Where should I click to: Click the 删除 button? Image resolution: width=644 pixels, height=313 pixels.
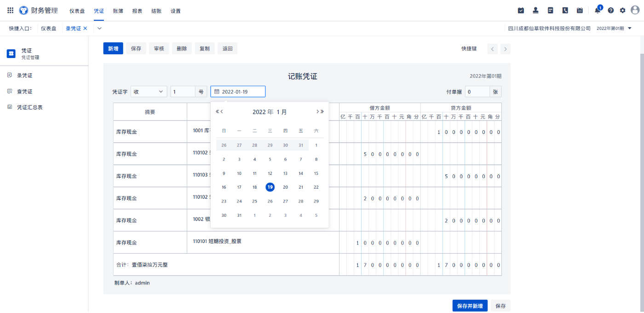[x=182, y=48]
